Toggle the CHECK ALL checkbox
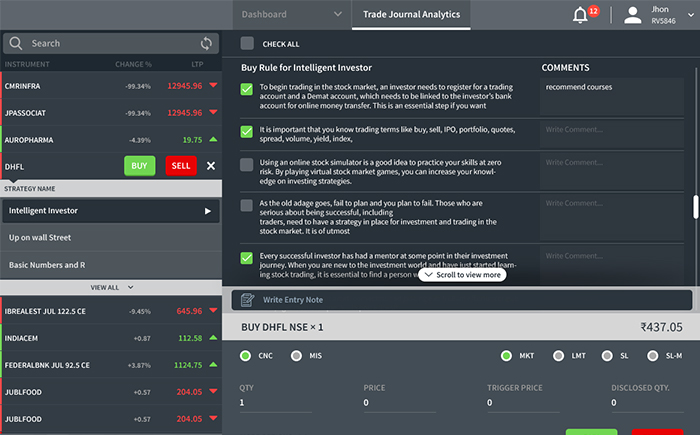This screenshot has height=435, width=700. point(247,44)
